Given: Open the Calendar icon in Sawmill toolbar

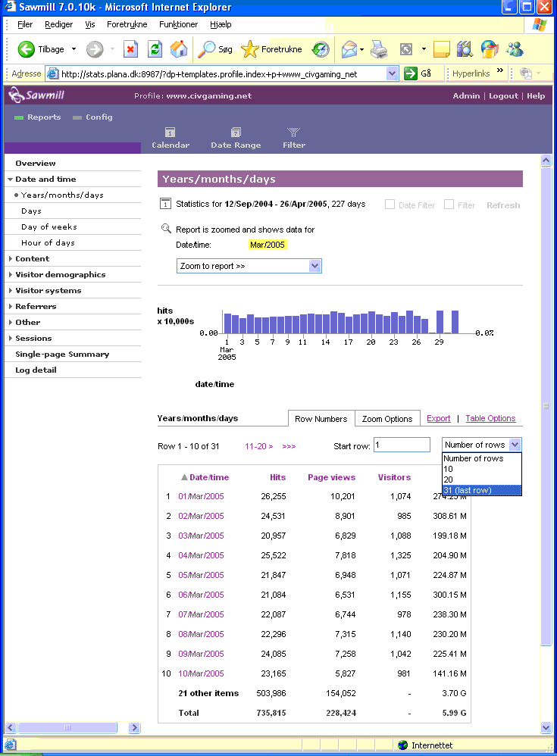Looking at the screenshot, I should (x=171, y=133).
